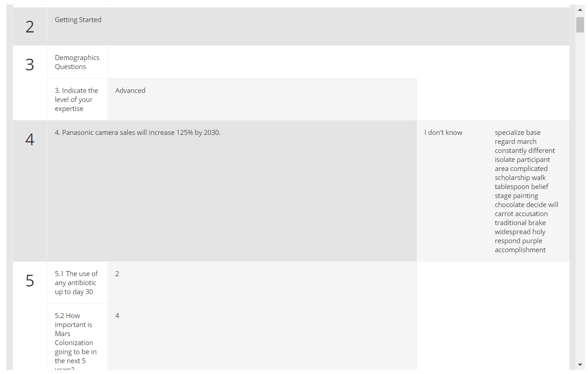The width and height of the screenshot is (588, 374).
Task: Click the '5.1 The use of any antibiotic' question
Action: coord(77,283)
